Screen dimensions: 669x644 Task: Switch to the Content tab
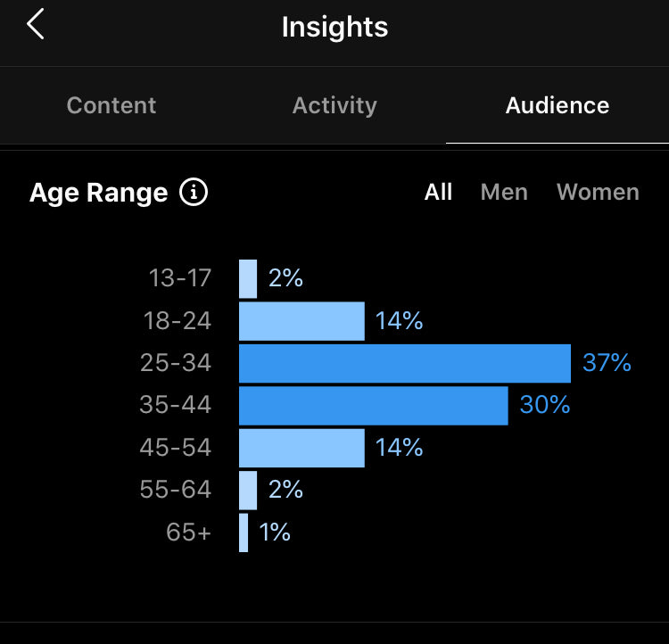[x=111, y=105]
